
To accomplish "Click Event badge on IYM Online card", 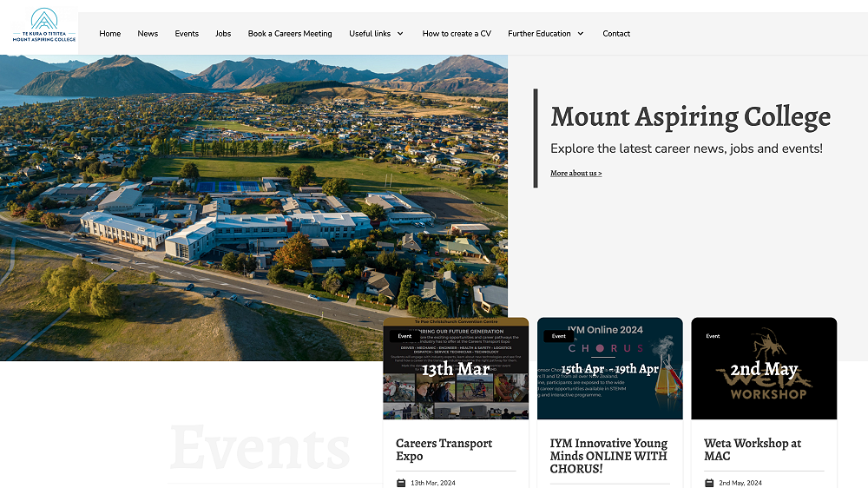I will pos(559,336).
